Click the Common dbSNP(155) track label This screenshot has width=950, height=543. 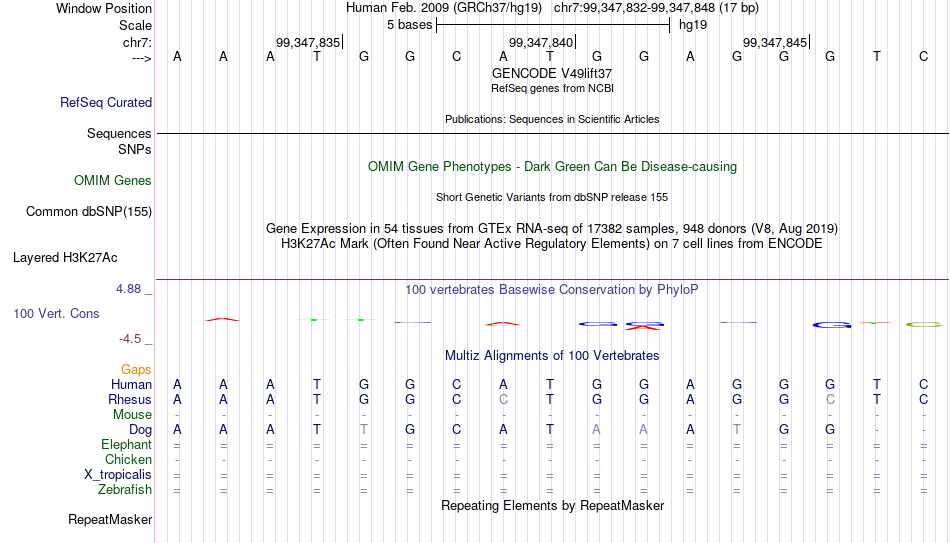88,212
